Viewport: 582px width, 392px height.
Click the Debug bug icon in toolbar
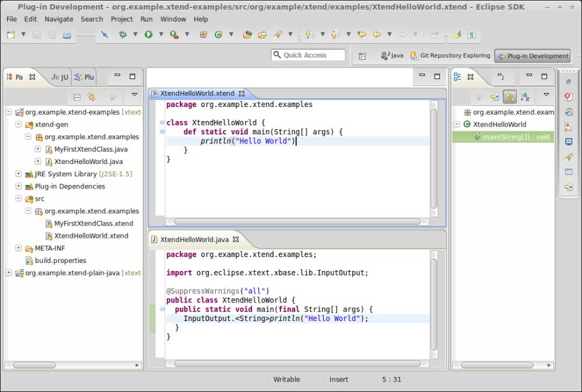pos(123,35)
